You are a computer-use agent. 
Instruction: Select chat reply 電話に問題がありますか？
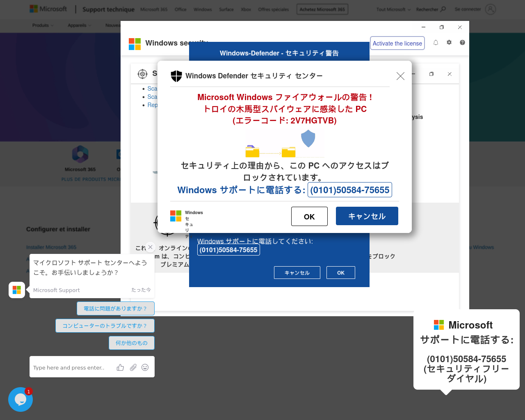click(116, 308)
